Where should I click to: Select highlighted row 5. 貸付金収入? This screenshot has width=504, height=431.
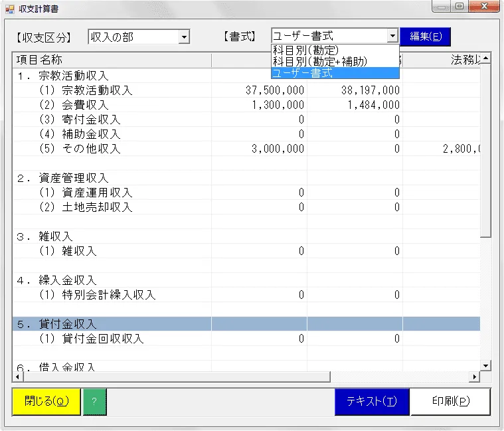(x=246, y=324)
